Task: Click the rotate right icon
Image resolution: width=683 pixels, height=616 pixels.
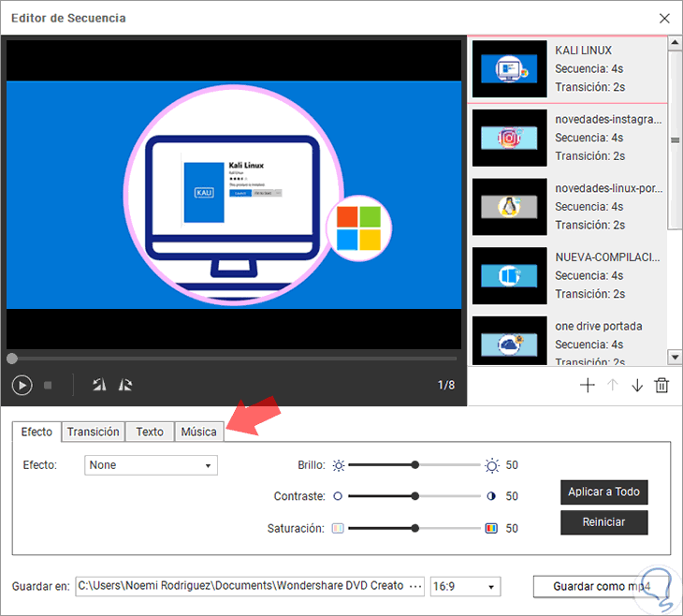Action: [126, 385]
